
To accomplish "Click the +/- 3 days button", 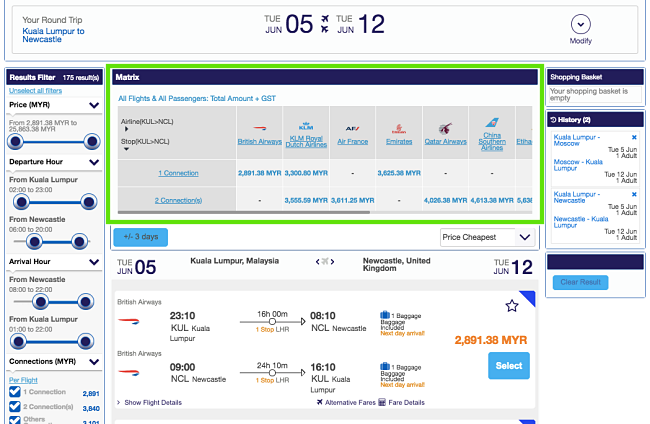I will click(x=141, y=237).
